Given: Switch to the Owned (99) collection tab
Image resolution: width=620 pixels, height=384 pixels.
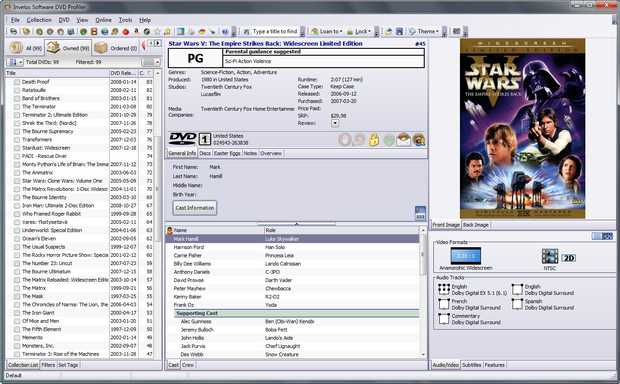Looking at the screenshot, I should (68, 48).
